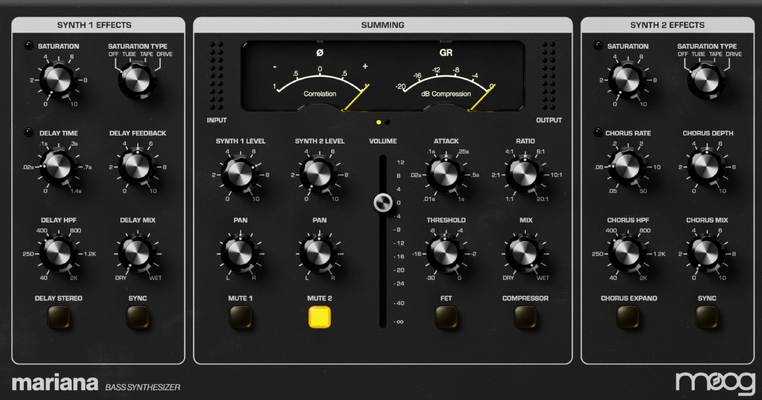Click the Synth 2 Level knob

pos(319,174)
